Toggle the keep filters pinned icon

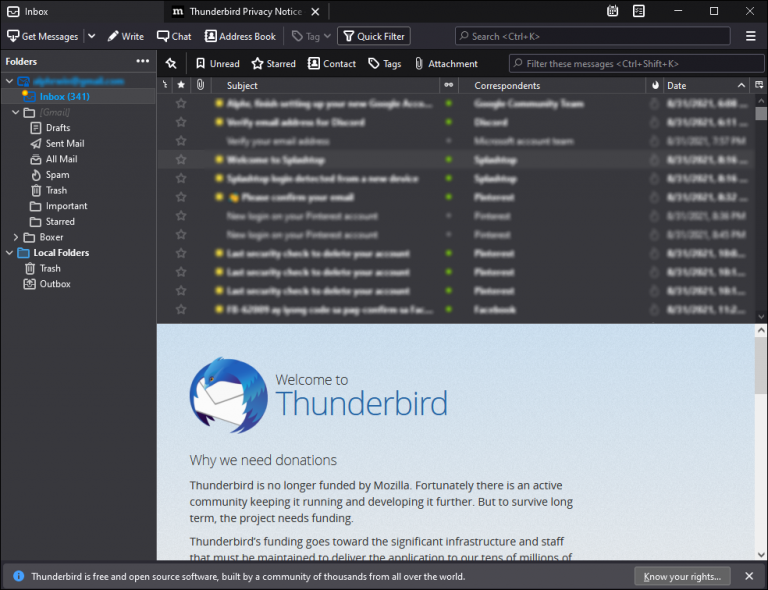(x=171, y=64)
